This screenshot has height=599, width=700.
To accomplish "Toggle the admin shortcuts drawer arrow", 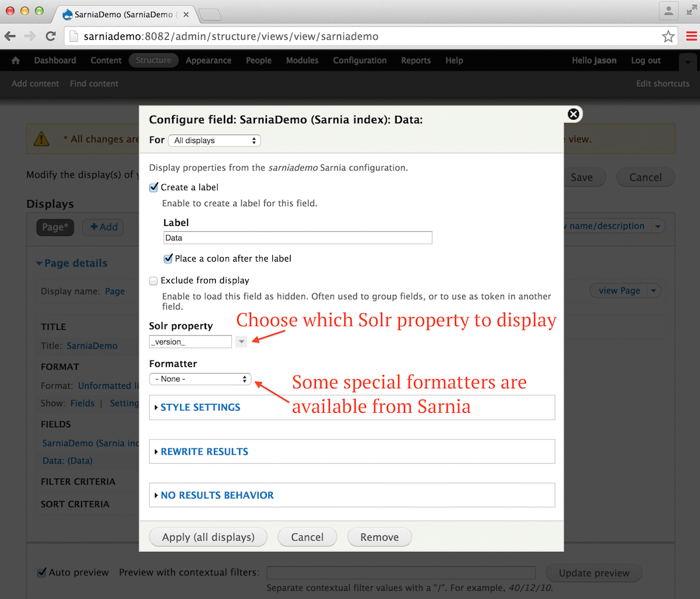I will click(x=688, y=62).
